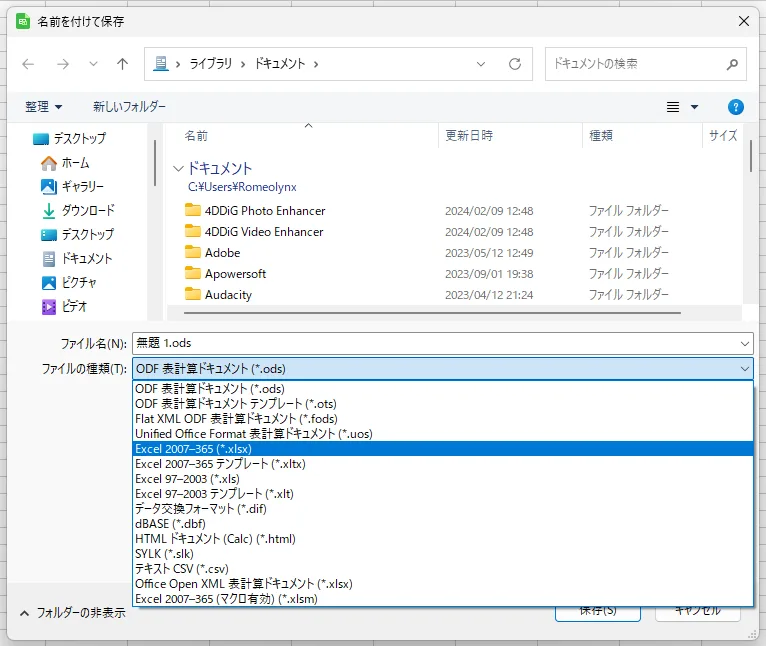This screenshot has width=766, height=646.
Task: Click the Refresh icon in address bar
Action: pos(514,64)
